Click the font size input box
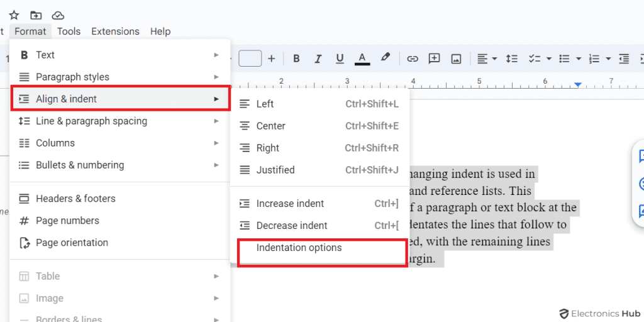The width and height of the screenshot is (644, 322). [250, 58]
